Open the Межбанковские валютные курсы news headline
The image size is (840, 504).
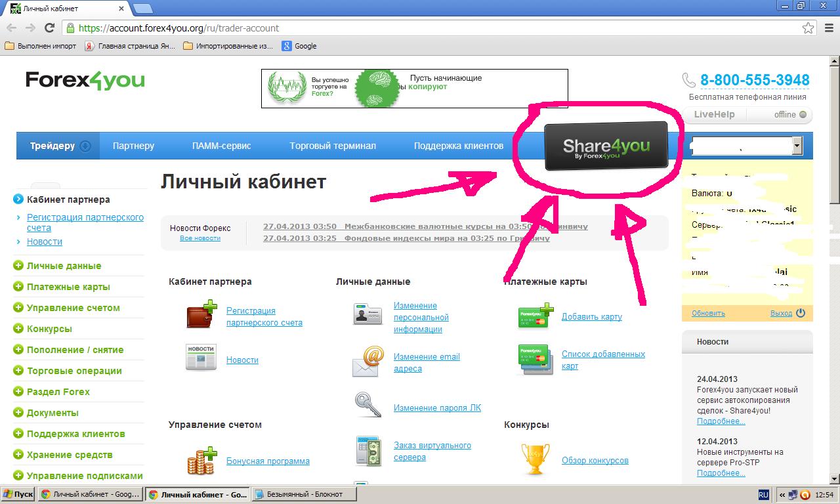click(x=425, y=226)
